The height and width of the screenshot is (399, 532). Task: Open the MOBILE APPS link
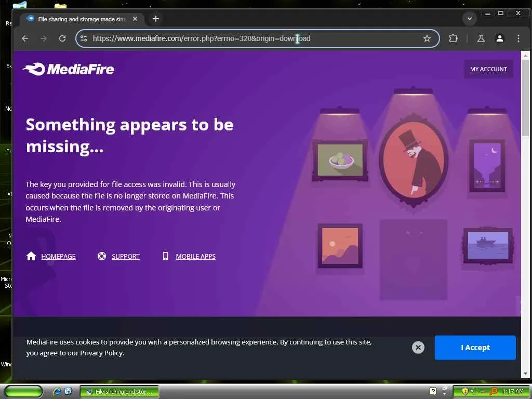coord(196,257)
